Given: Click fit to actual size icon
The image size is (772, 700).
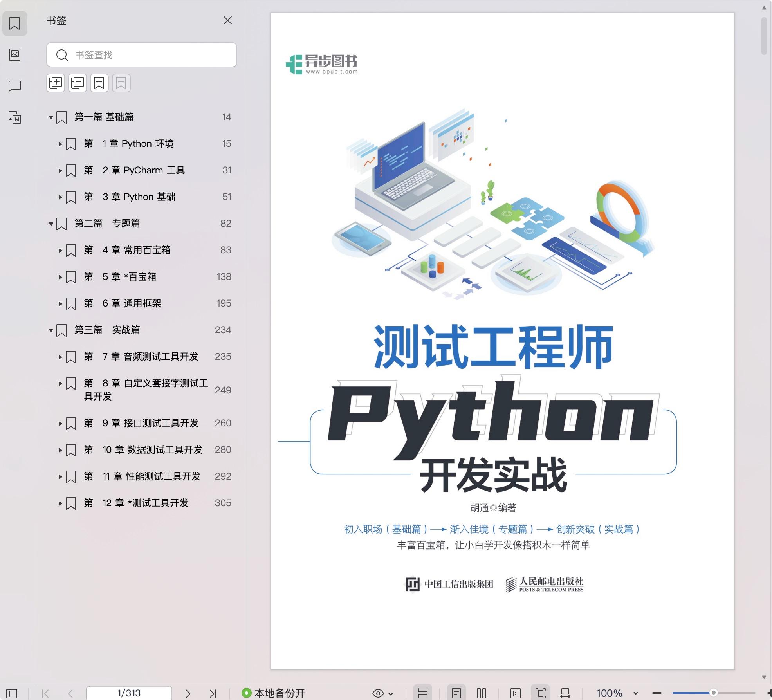Looking at the screenshot, I should coord(516,693).
